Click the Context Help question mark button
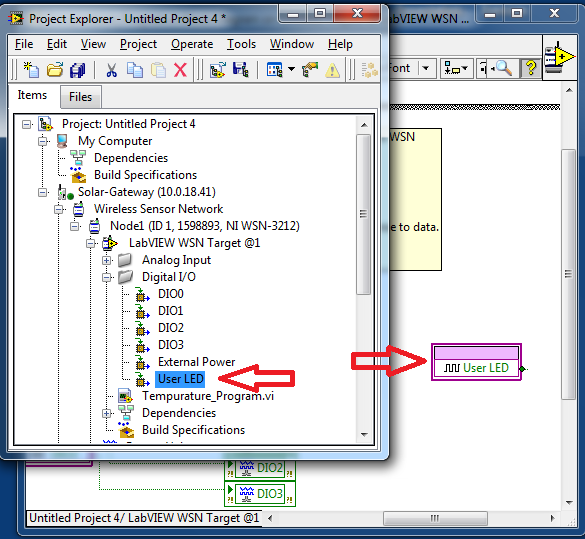 coord(531,68)
